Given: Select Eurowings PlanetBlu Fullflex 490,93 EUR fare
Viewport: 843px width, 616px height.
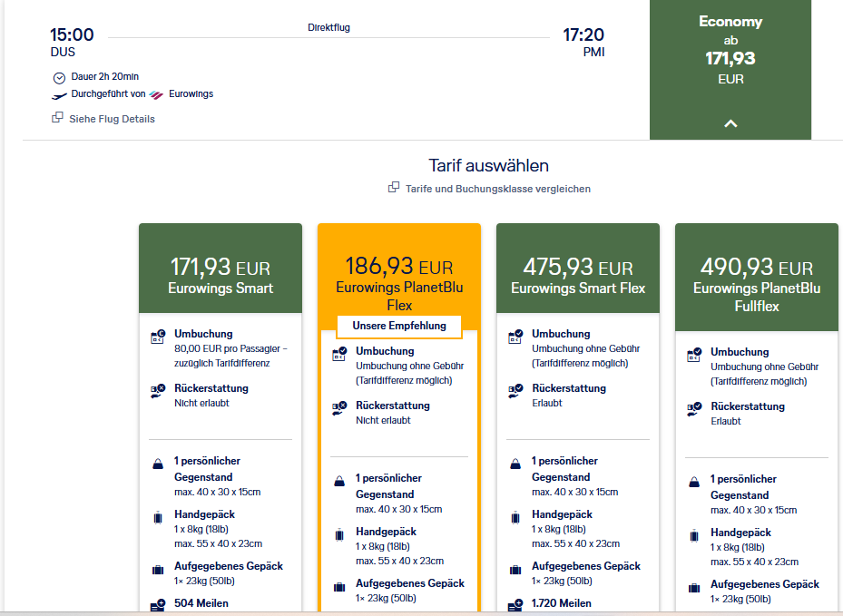Looking at the screenshot, I should 757,278.
